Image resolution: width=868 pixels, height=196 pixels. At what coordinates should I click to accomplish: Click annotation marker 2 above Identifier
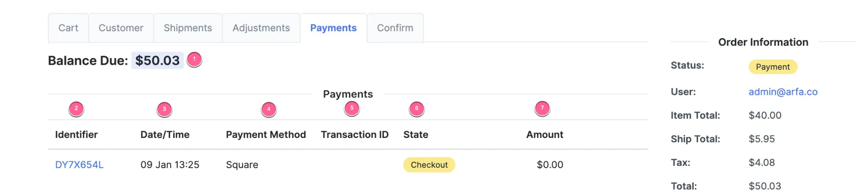pos(76,109)
